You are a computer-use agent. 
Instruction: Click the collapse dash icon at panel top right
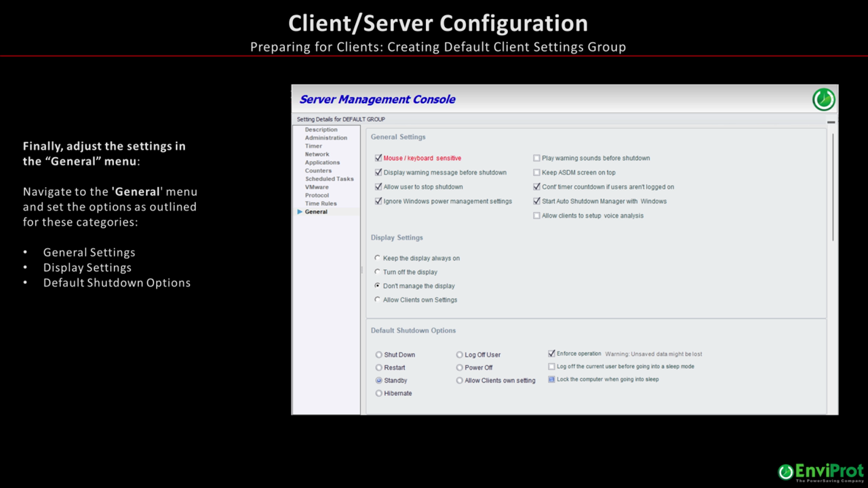pyautogui.click(x=831, y=122)
